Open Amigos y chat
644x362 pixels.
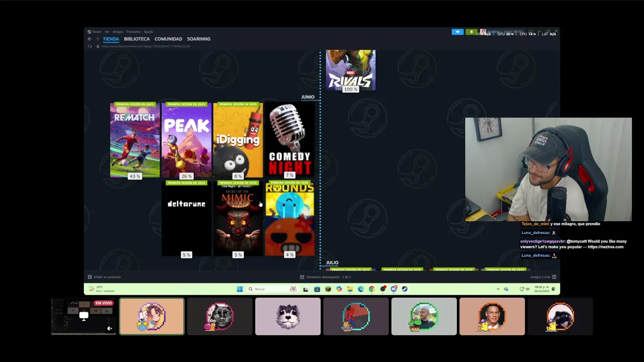543,277
